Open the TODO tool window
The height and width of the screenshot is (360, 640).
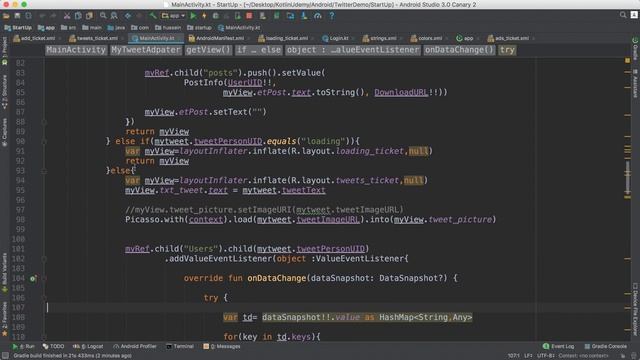click(x=53, y=346)
